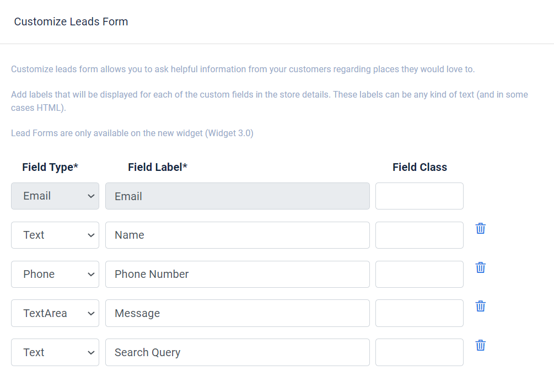The width and height of the screenshot is (554, 392).
Task: Focus the Message field label input
Action: coord(237,313)
